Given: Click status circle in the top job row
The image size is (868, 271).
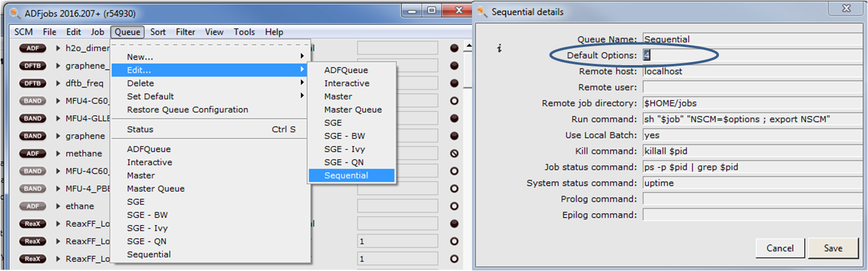Looking at the screenshot, I should tap(454, 48).
